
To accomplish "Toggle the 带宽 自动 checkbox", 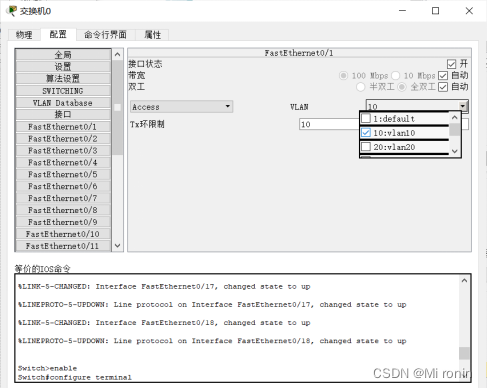I will pyautogui.click(x=443, y=76).
